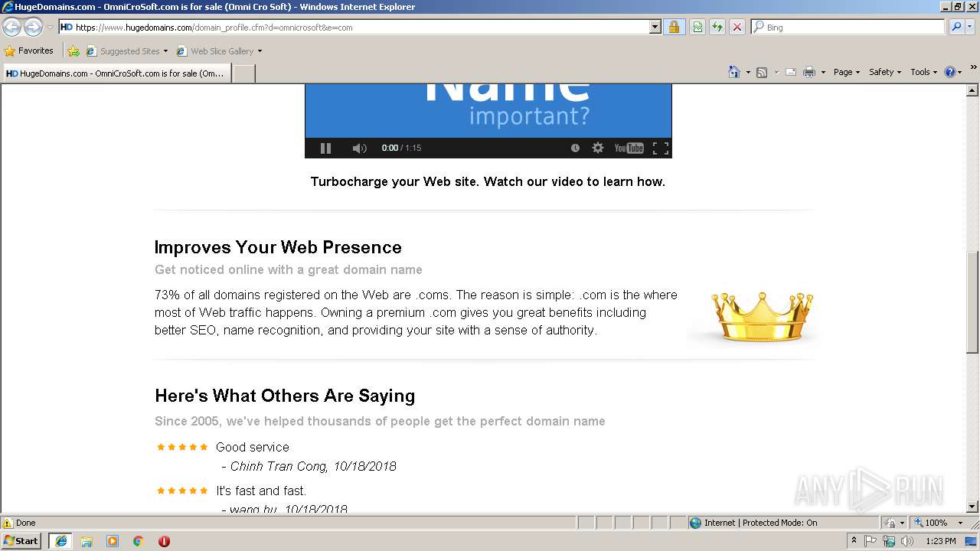Click the Help question mark icon
This screenshot has height=551, width=980.
click(x=950, y=72)
